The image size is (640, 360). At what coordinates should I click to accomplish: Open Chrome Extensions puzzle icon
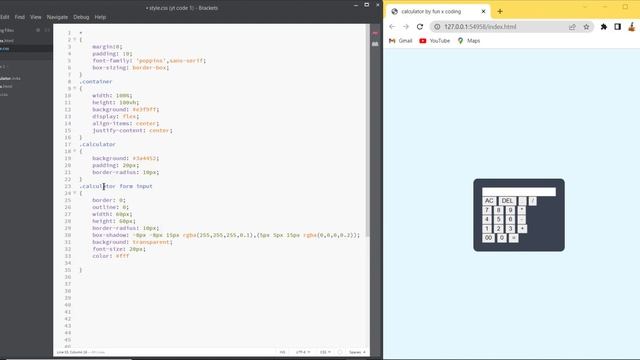tap(604, 27)
